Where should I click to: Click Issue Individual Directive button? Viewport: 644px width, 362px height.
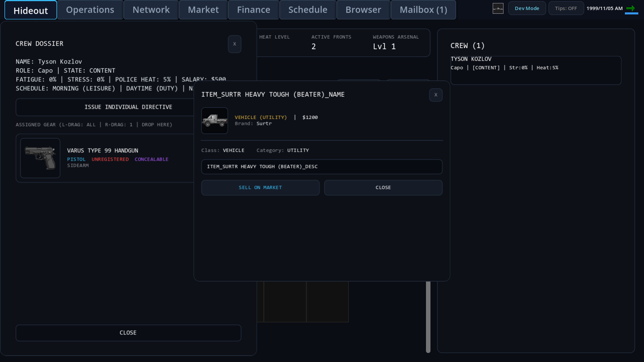point(128,107)
